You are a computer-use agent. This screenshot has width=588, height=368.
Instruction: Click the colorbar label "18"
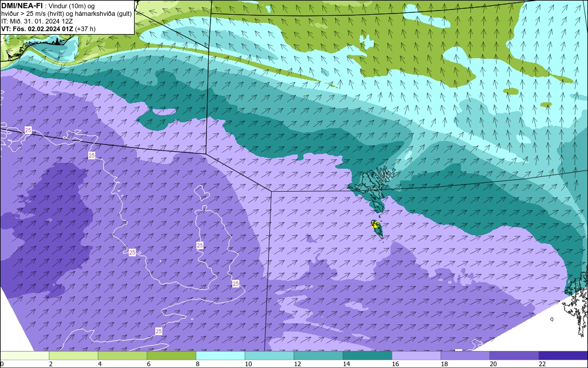pyautogui.click(x=445, y=364)
